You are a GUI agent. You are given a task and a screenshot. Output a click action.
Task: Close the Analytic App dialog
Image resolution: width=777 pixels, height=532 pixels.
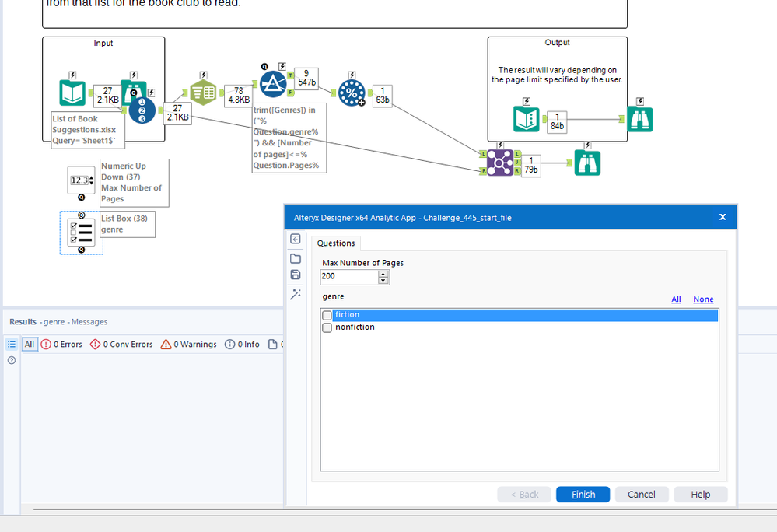click(x=723, y=217)
